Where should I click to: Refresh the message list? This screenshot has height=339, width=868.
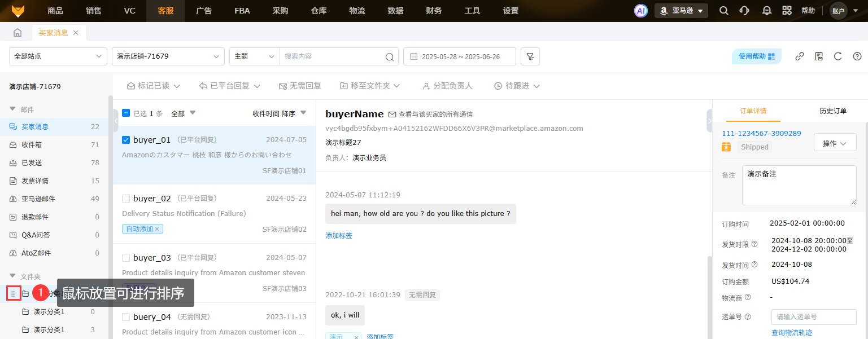(838, 56)
